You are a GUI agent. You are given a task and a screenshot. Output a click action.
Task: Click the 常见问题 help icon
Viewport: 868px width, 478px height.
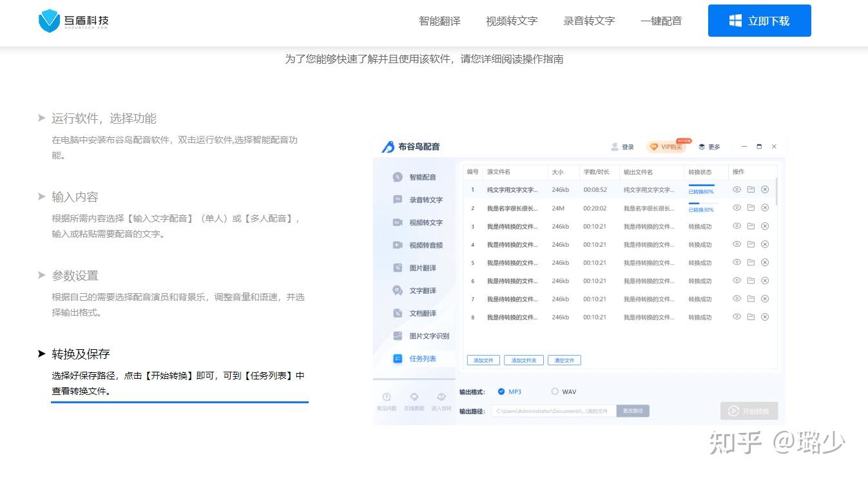(387, 397)
